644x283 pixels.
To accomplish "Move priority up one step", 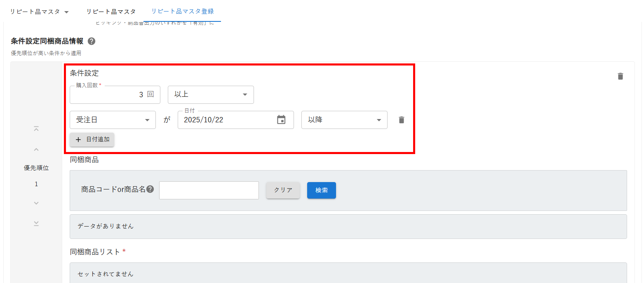I will coord(36,150).
